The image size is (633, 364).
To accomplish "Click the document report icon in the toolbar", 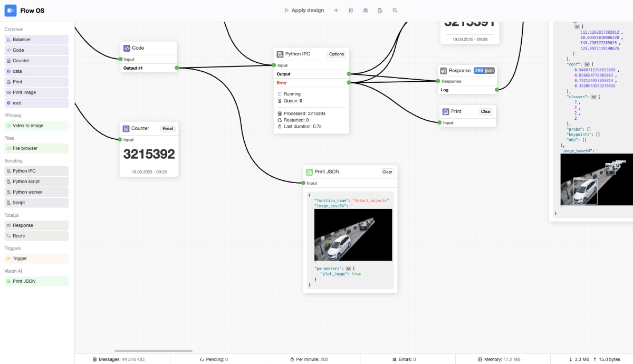I will click(x=380, y=10).
